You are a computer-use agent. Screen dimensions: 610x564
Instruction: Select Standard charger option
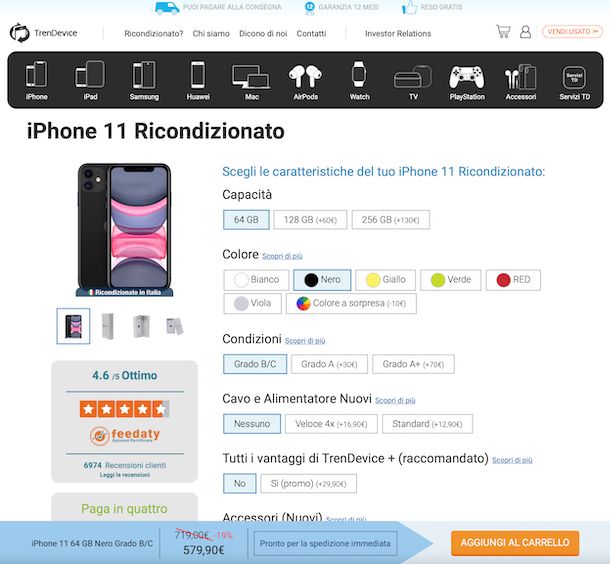tap(427, 424)
